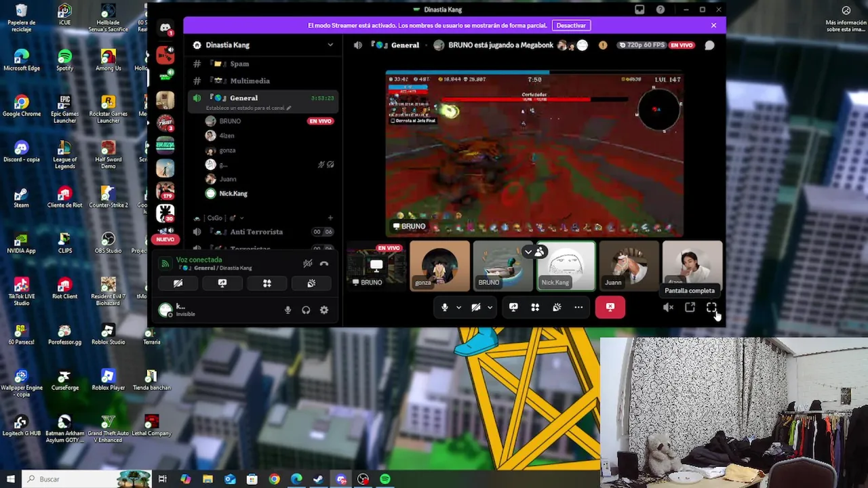Toggle camera in the call control bar
Screen dimensions: 868x488
tap(476, 307)
